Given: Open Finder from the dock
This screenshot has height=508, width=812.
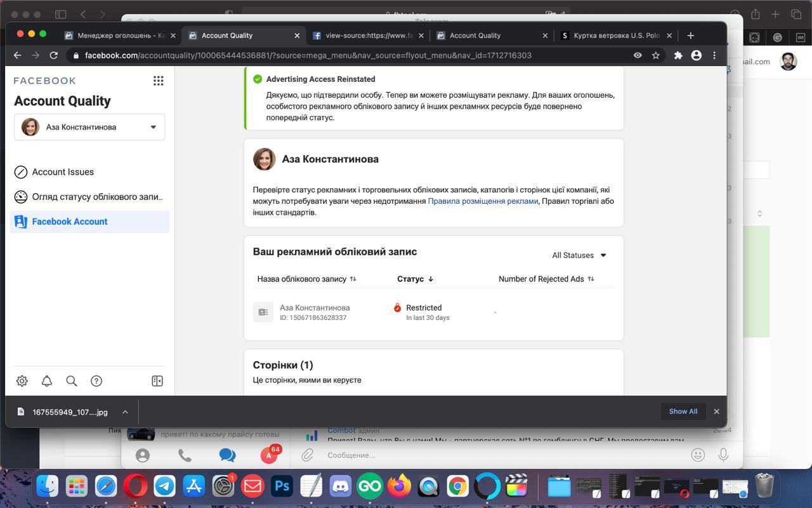Looking at the screenshot, I should [x=47, y=487].
